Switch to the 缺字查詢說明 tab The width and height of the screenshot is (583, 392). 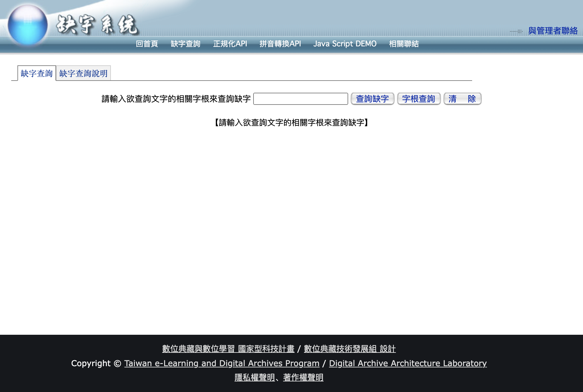point(83,73)
